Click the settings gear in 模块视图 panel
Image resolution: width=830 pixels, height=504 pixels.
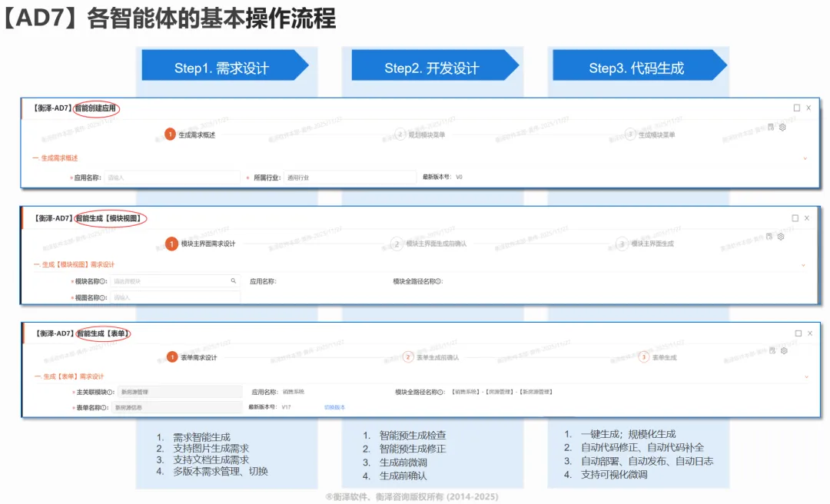pyautogui.click(x=781, y=237)
